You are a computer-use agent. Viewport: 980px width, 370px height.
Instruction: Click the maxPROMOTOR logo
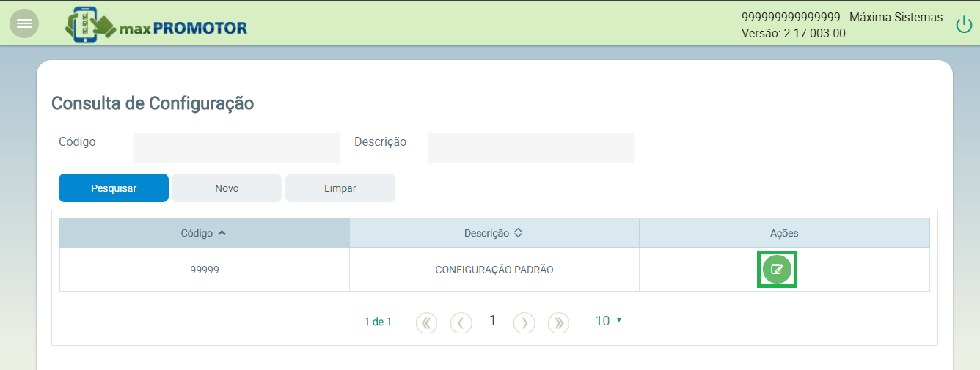156,24
